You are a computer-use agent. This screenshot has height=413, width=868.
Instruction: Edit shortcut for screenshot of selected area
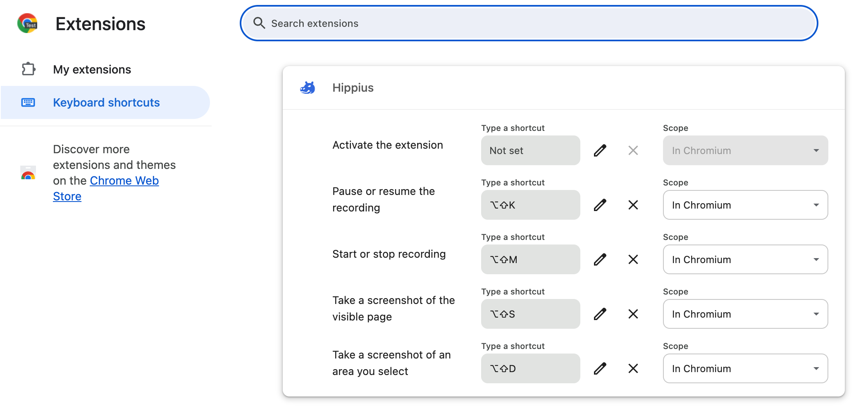point(600,368)
